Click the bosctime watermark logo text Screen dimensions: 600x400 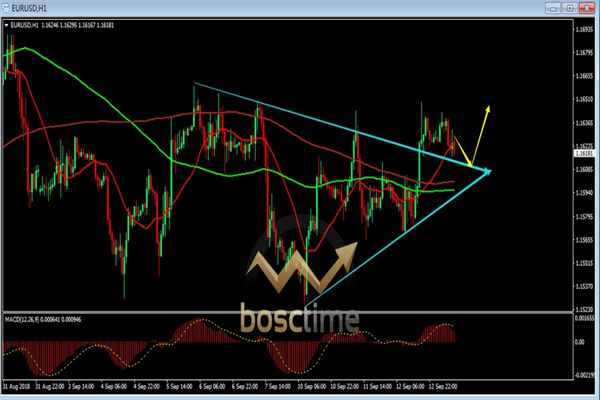(298, 318)
